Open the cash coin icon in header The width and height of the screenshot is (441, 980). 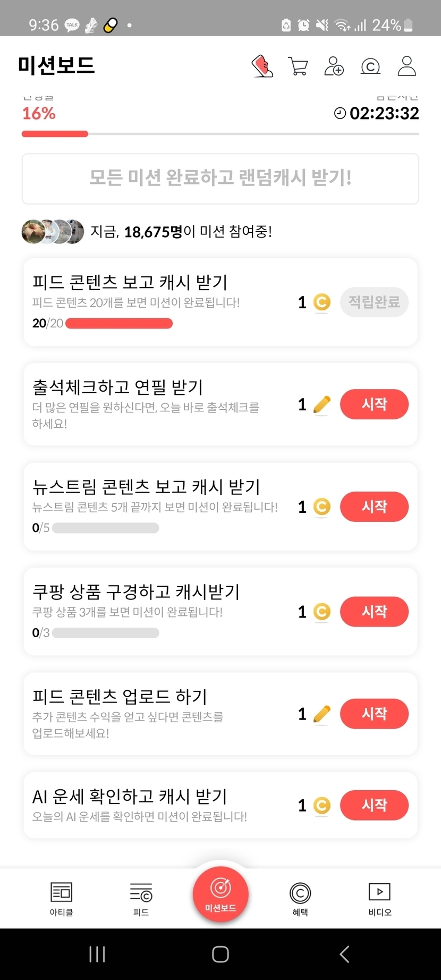[370, 66]
